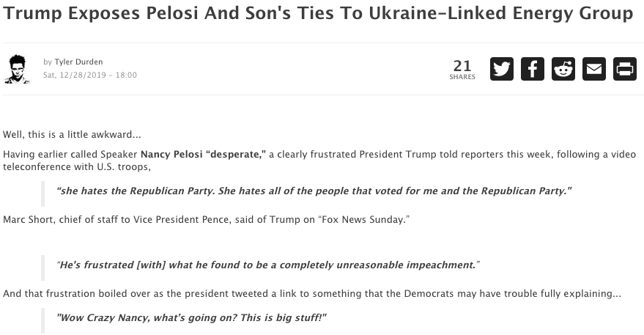This screenshot has height=335, width=644.
Task: Share the article on Facebook
Action: tap(533, 69)
